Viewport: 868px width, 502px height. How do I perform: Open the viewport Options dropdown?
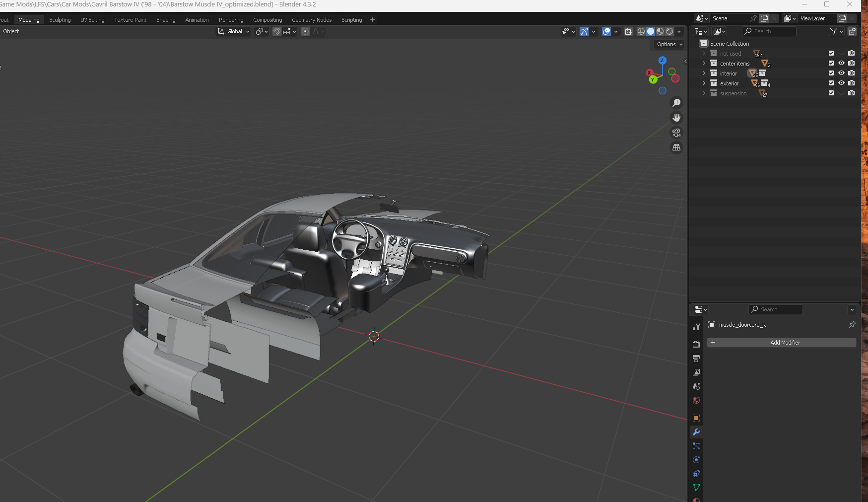[x=669, y=44]
